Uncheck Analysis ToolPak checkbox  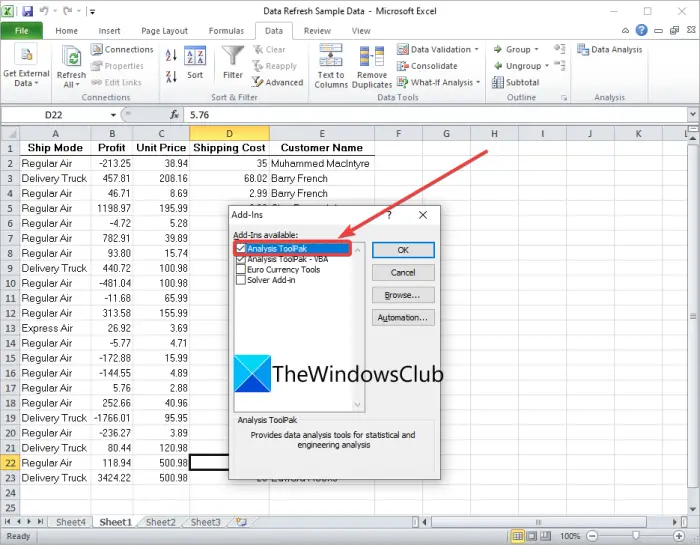(241, 248)
